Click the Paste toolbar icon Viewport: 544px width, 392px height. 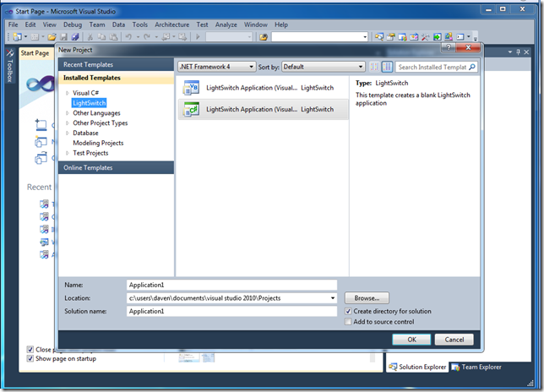[113, 37]
